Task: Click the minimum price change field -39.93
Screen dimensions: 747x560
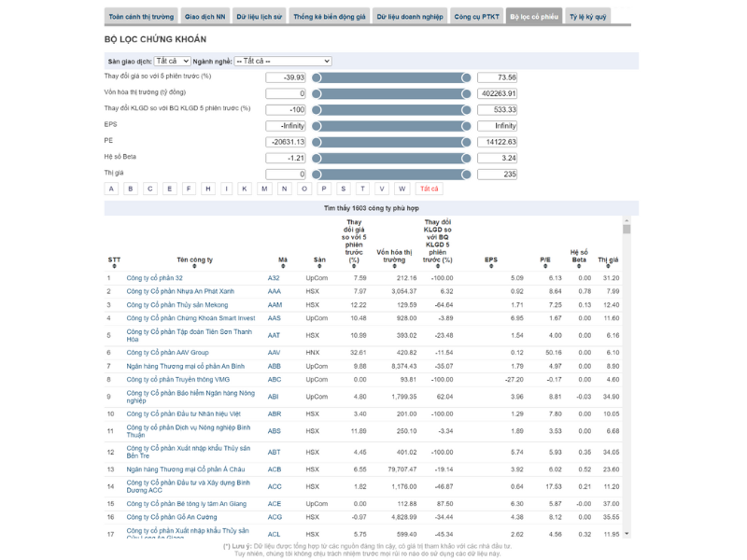Action: [286, 77]
